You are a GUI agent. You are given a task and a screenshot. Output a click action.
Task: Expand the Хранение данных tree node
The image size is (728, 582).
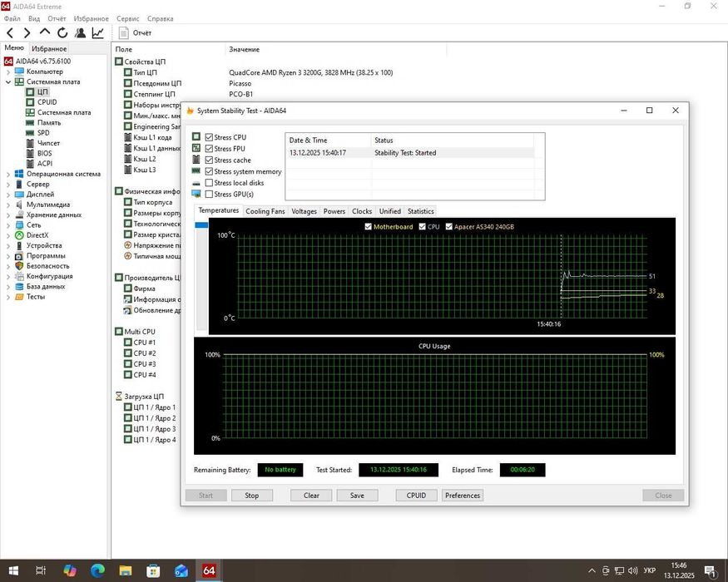click(x=8, y=215)
